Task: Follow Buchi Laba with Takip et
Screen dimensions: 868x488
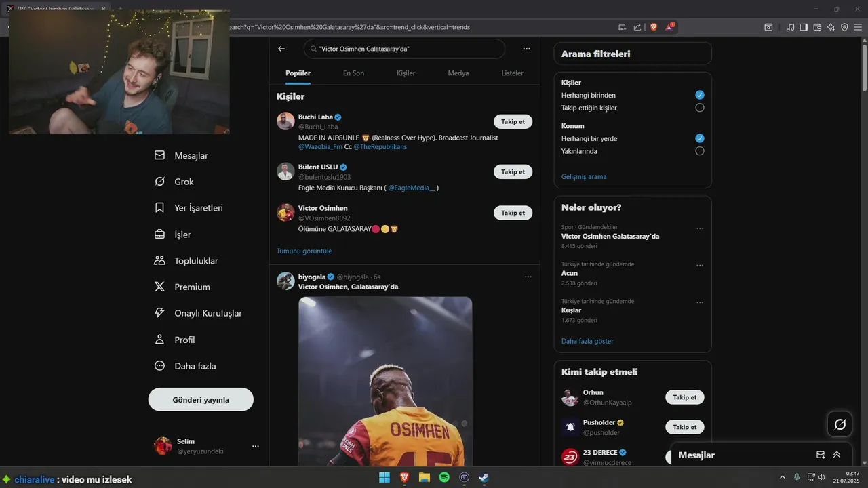Action: click(x=513, y=122)
